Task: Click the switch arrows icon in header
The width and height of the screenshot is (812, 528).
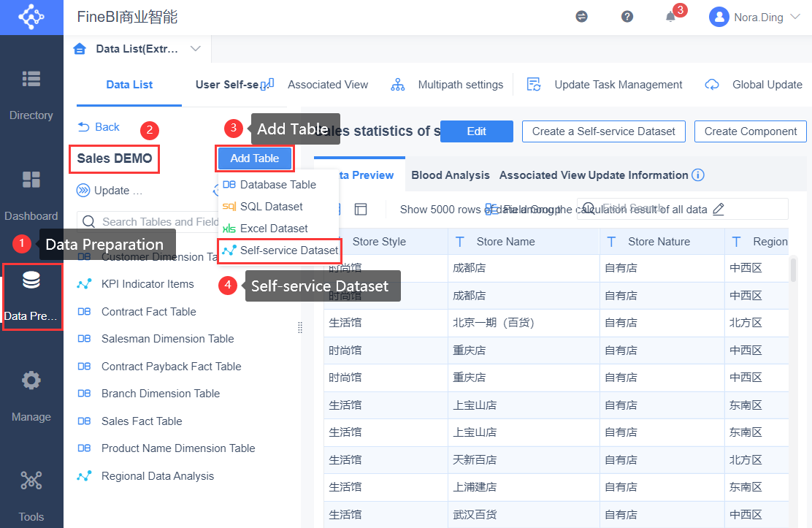Action: (581, 17)
